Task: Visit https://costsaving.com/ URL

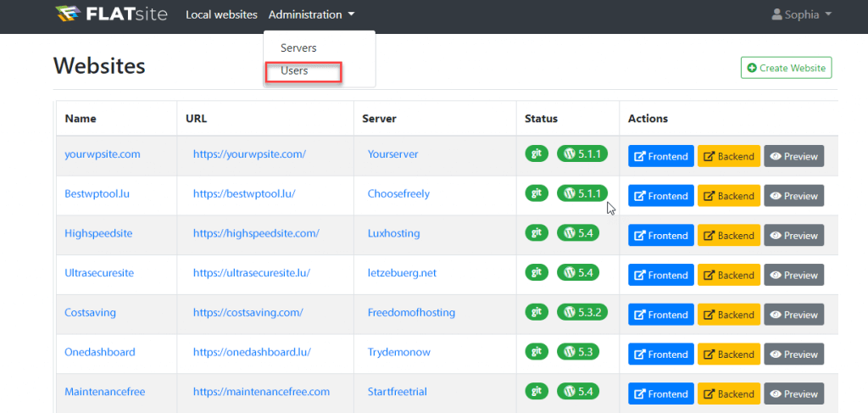Action: [x=248, y=312]
